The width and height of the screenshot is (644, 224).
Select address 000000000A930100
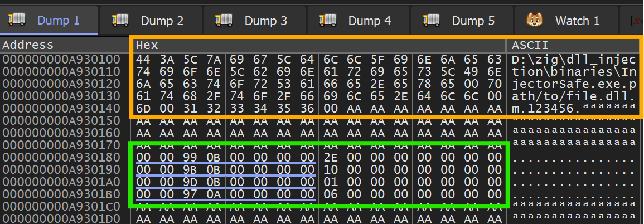61,59
